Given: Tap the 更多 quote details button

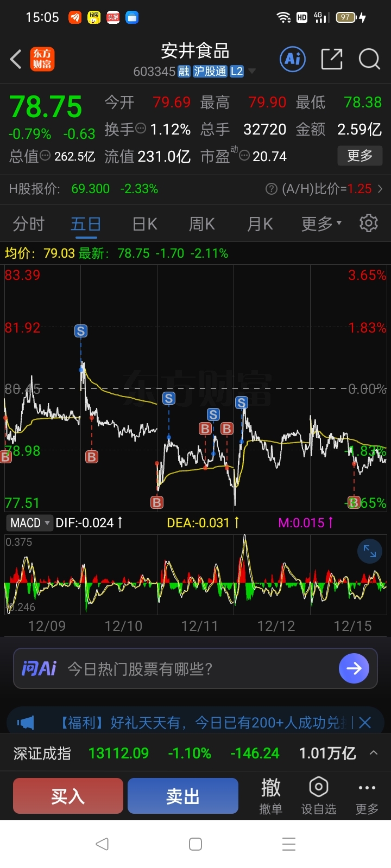Looking at the screenshot, I should click(x=360, y=156).
